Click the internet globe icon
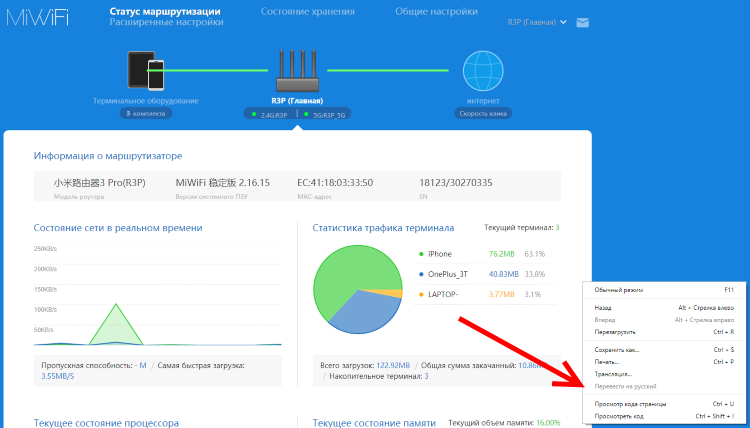Screen dimensions: 750x428 (x=483, y=71)
